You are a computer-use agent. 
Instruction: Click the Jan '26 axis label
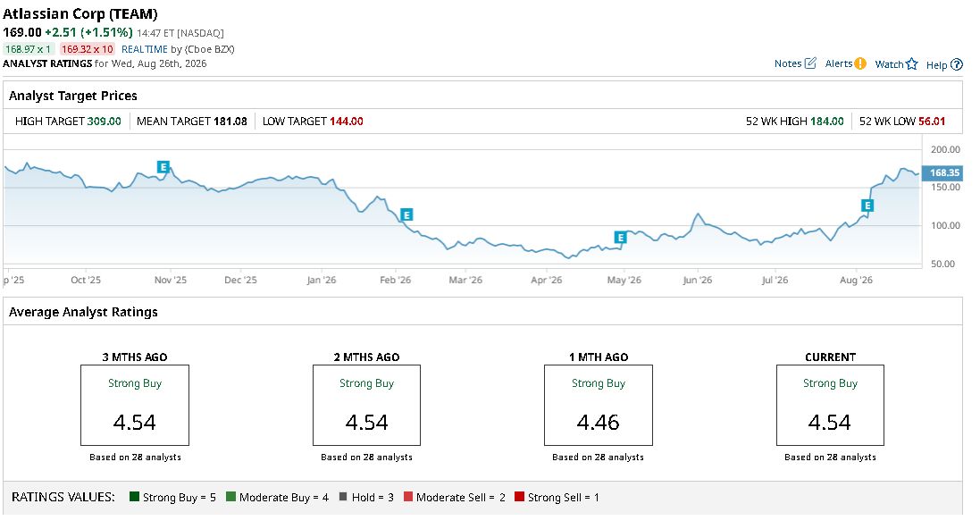[x=322, y=280]
